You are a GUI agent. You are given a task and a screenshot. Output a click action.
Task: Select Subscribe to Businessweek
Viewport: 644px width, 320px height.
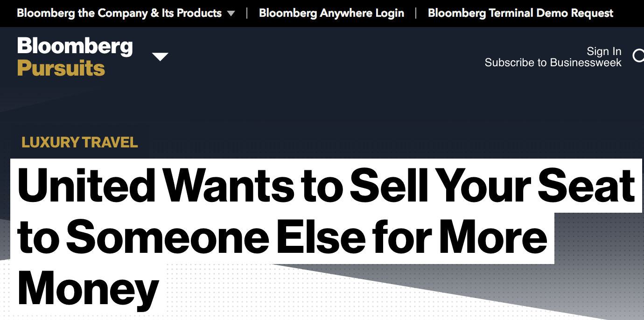point(553,63)
